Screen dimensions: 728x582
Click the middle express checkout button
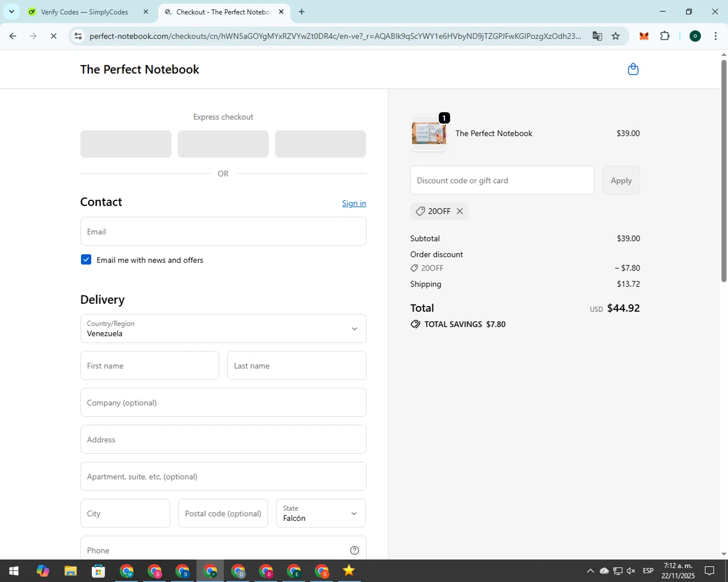pyautogui.click(x=223, y=144)
